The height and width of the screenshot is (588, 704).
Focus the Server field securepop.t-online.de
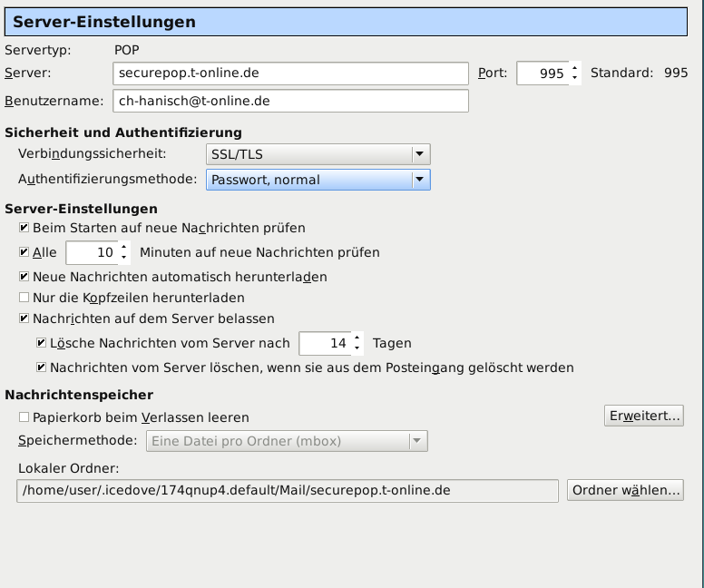pos(290,73)
